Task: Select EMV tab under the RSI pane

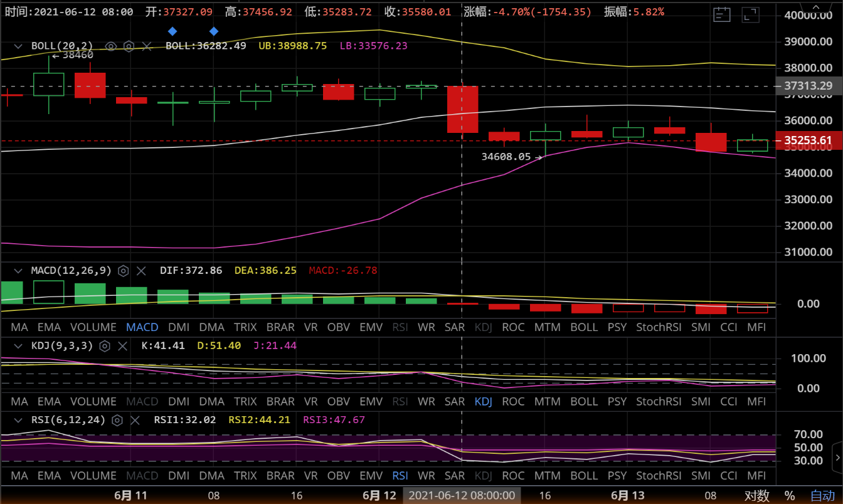Action: (x=371, y=476)
